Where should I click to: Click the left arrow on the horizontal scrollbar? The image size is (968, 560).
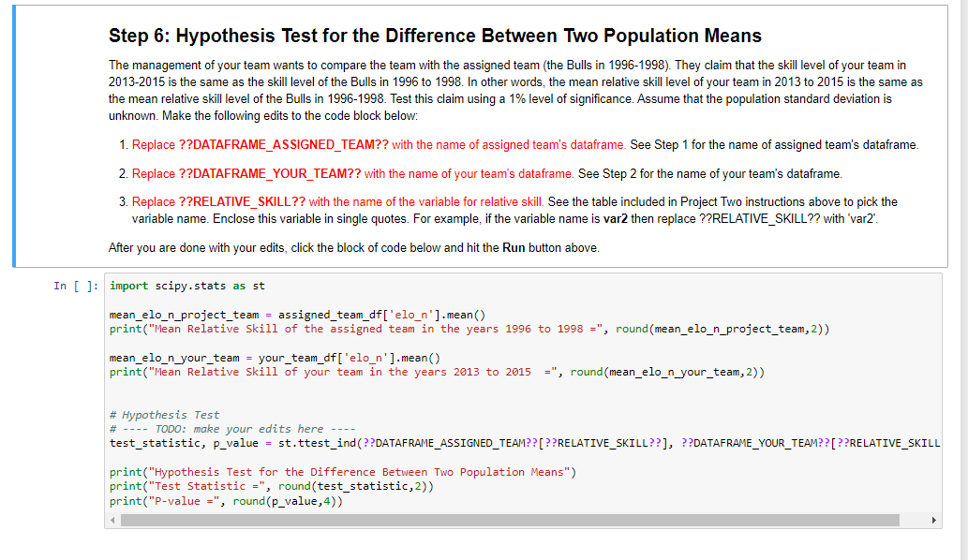114,519
